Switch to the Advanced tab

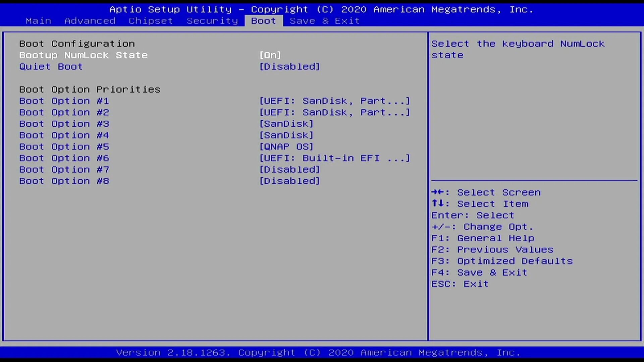90,21
